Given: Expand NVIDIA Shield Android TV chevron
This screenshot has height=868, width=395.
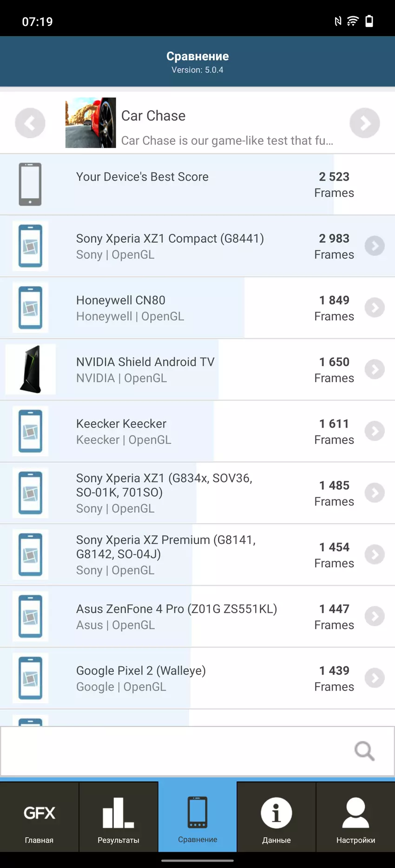Looking at the screenshot, I should 375,369.
